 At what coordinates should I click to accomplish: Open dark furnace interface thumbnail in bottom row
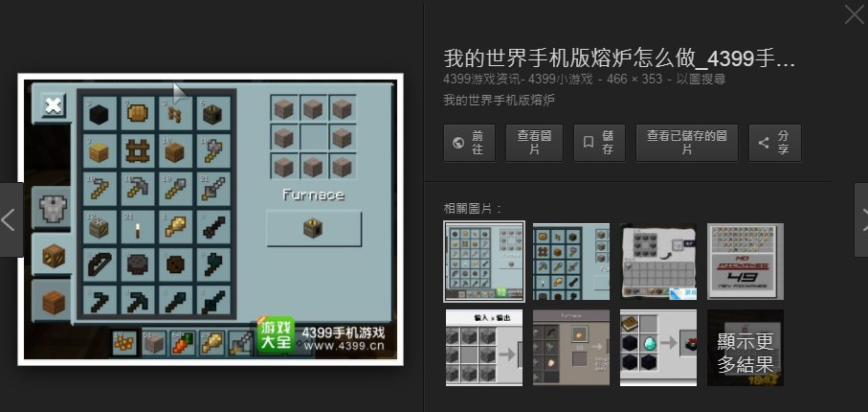(571, 347)
